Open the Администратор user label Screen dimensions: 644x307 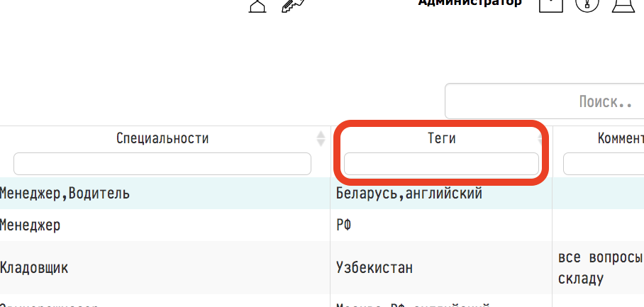[470, 4]
